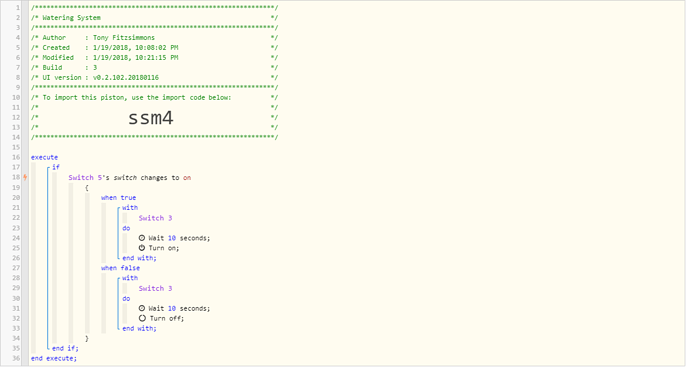Click the if statement keyword
The width and height of the screenshot is (690, 370).
click(x=55, y=167)
